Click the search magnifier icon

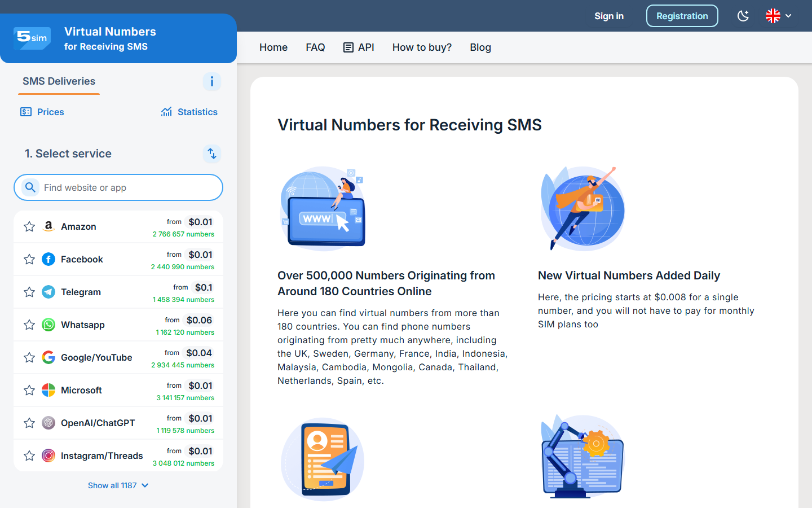pos(30,187)
